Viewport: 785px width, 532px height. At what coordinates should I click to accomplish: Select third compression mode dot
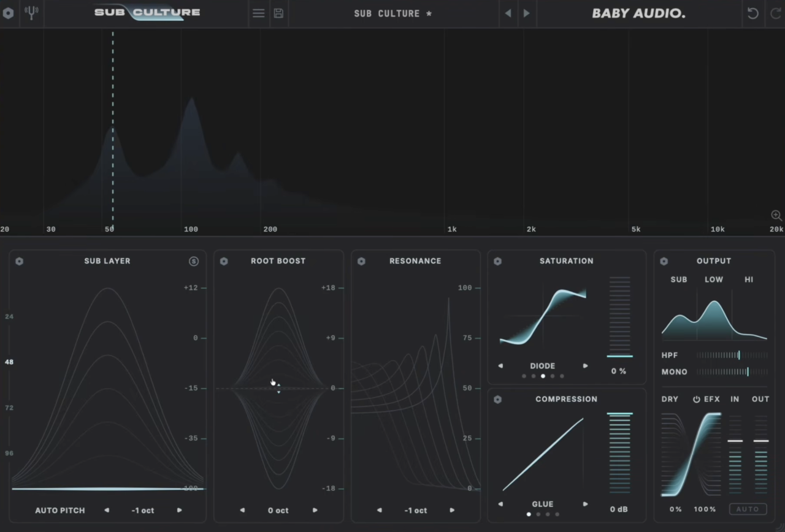coord(548,514)
